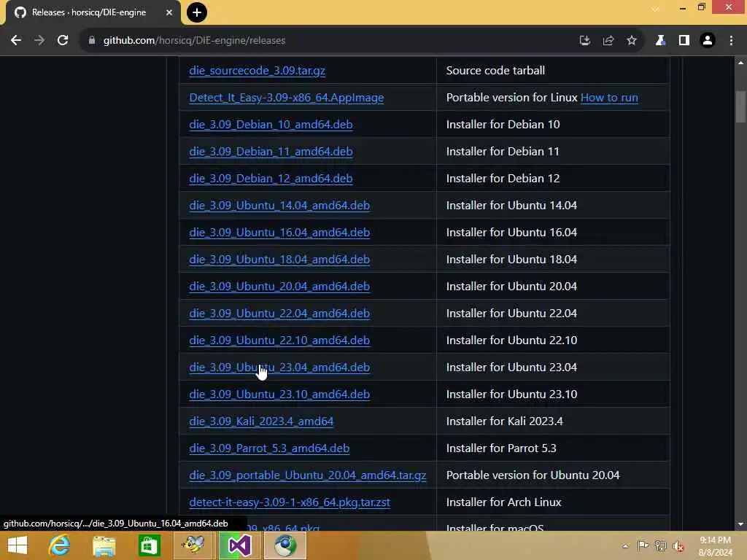Open the Chrome Labs flask icon
Screen dimensions: 747x560
(660, 41)
